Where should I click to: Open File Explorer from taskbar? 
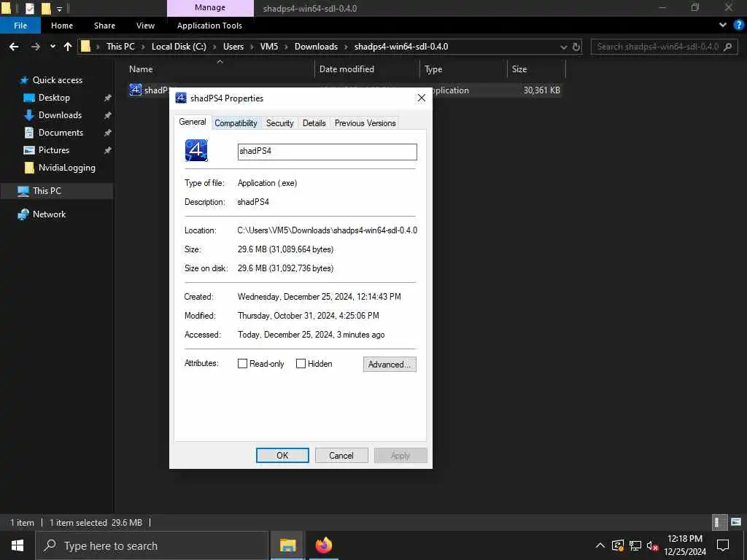(287, 545)
